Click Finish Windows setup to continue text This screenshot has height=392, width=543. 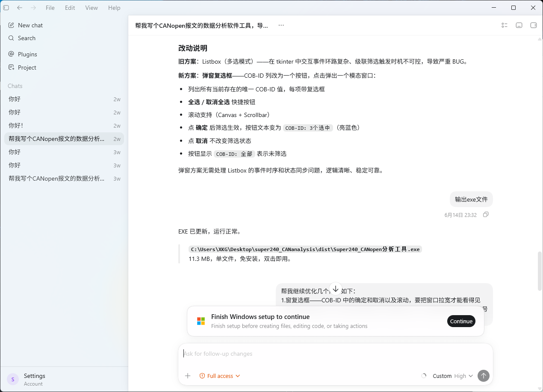[x=260, y=317]
